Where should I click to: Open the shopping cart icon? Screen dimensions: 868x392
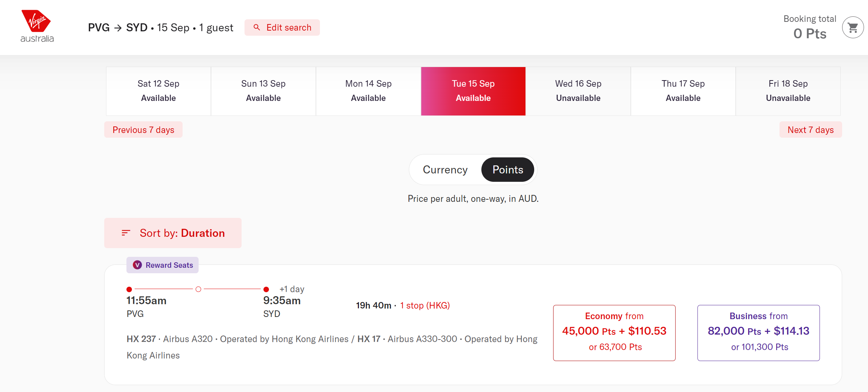[853, 28]
